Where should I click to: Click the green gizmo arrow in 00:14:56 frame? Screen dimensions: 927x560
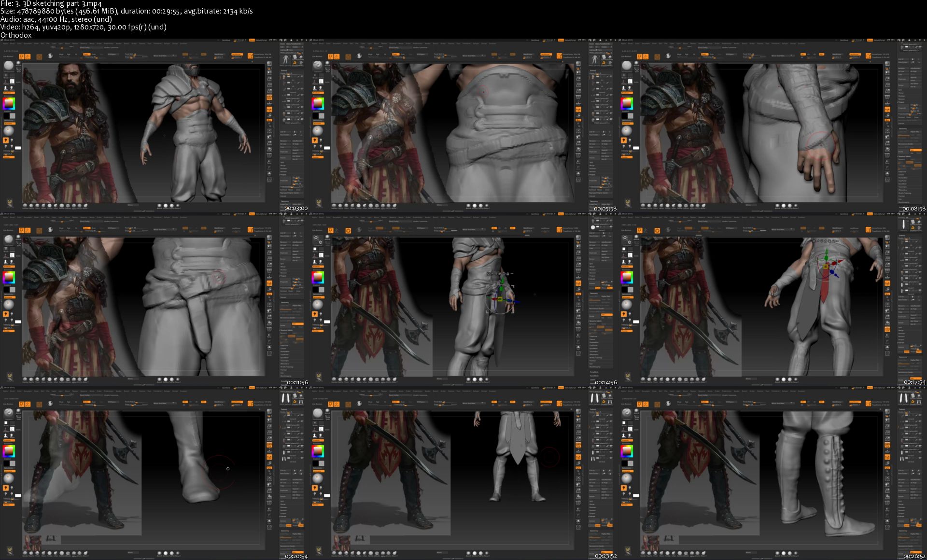coord(502,281)
